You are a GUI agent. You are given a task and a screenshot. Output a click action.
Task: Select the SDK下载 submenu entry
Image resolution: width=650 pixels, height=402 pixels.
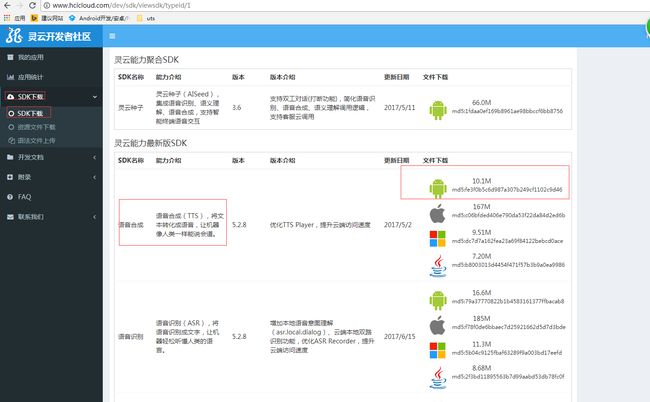(29, 113)
